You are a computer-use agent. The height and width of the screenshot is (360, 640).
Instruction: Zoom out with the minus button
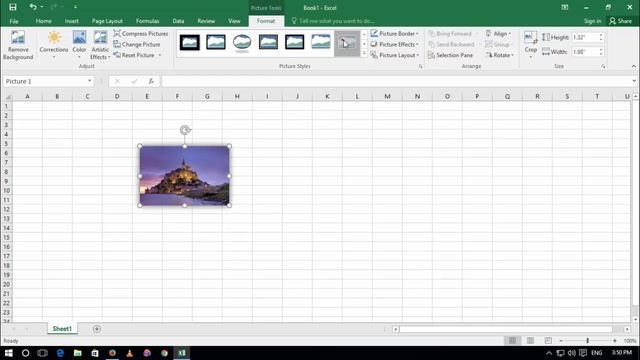point(561,340)
